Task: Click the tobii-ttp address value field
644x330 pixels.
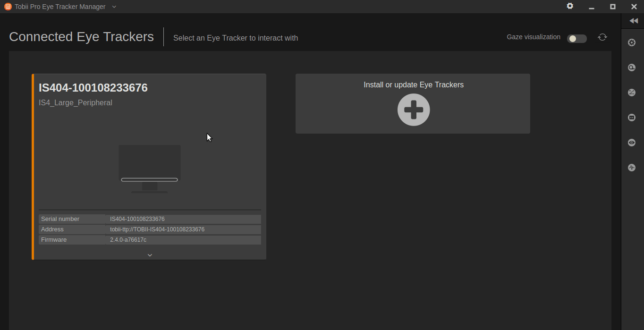Action: click(182, 229)
